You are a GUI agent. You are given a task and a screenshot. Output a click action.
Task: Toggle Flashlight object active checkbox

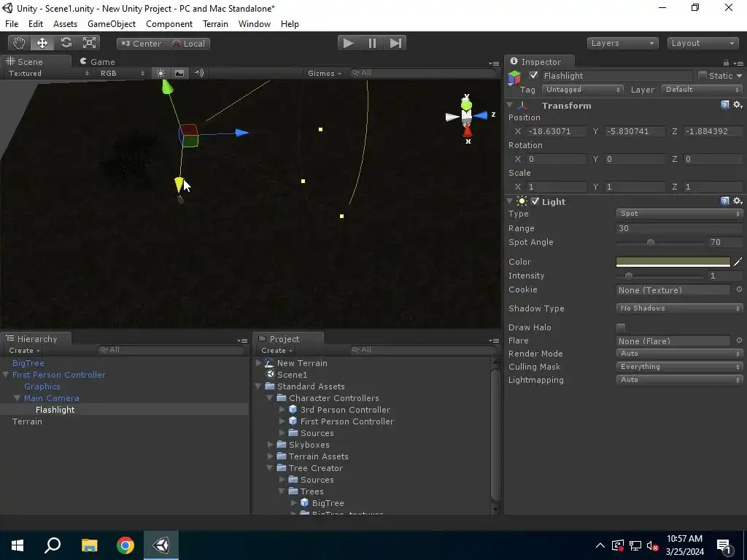tap(533, 75)
